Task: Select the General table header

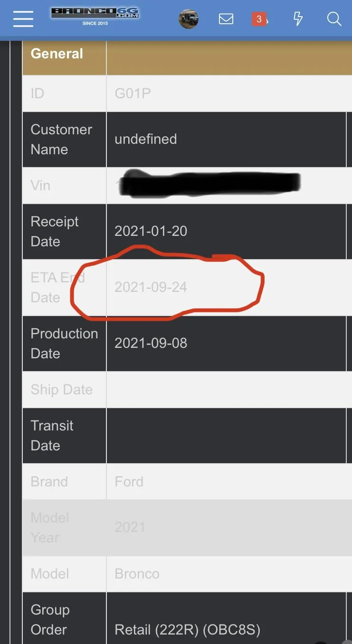Action: pyautogui.click(x=57, y=54)
